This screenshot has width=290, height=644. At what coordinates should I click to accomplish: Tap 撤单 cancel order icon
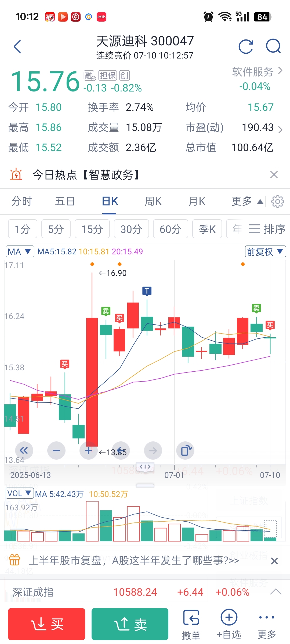[x=191, y=624]
